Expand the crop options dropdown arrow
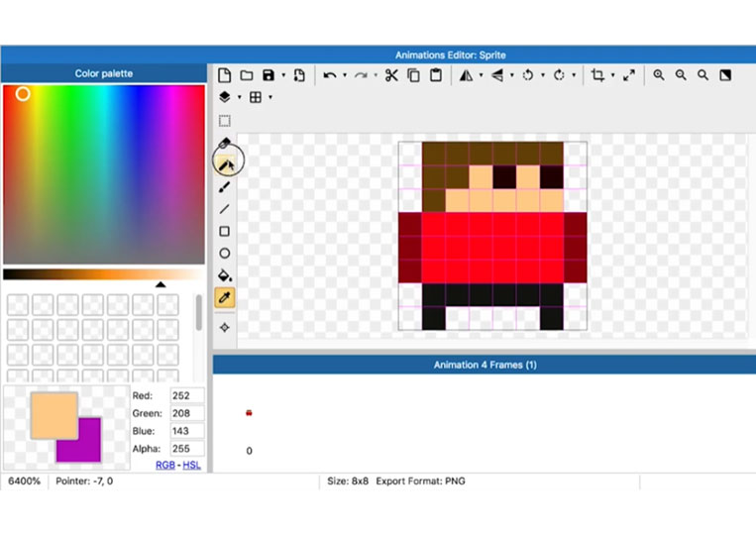 tap(612, 75)
